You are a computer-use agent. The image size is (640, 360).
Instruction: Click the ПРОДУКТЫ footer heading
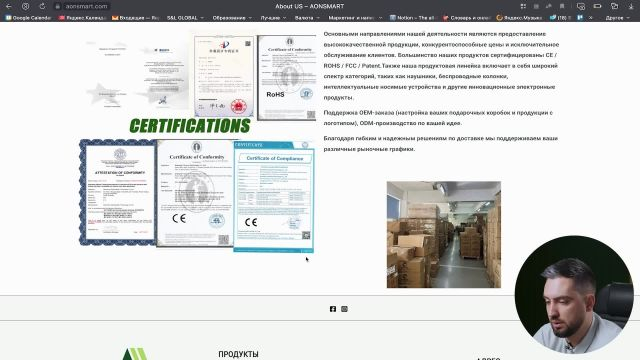(238, 354)
